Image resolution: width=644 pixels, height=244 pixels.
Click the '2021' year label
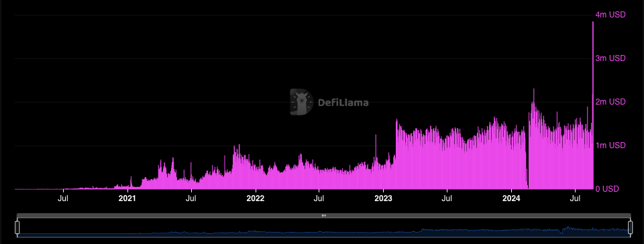click(x=127, y=199)
